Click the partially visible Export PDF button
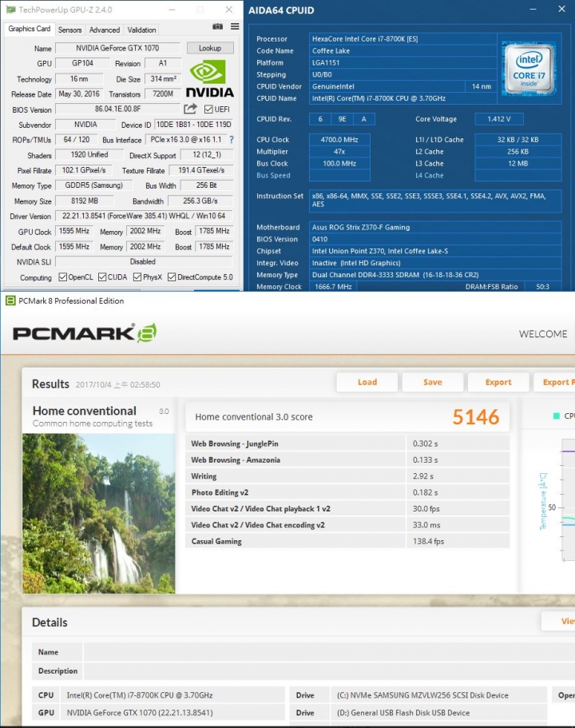 (554, 382)
